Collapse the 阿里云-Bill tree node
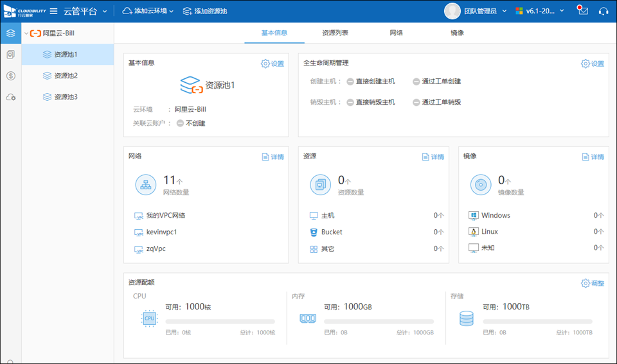Screen dimensions: 617x364 26,33
